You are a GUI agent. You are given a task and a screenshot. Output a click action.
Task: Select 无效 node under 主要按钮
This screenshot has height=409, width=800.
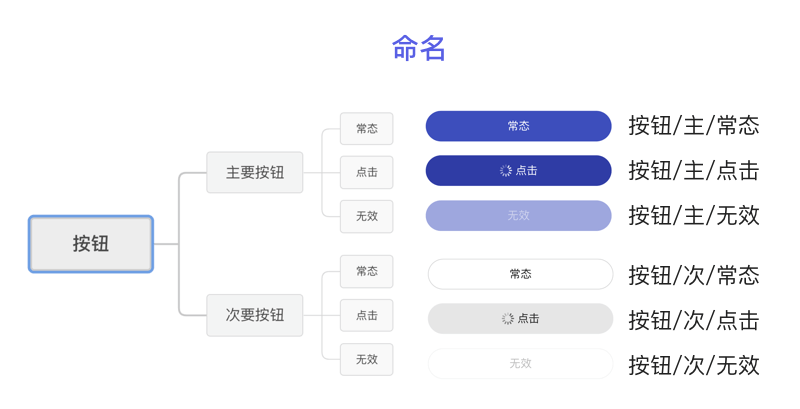click(367, 216)
